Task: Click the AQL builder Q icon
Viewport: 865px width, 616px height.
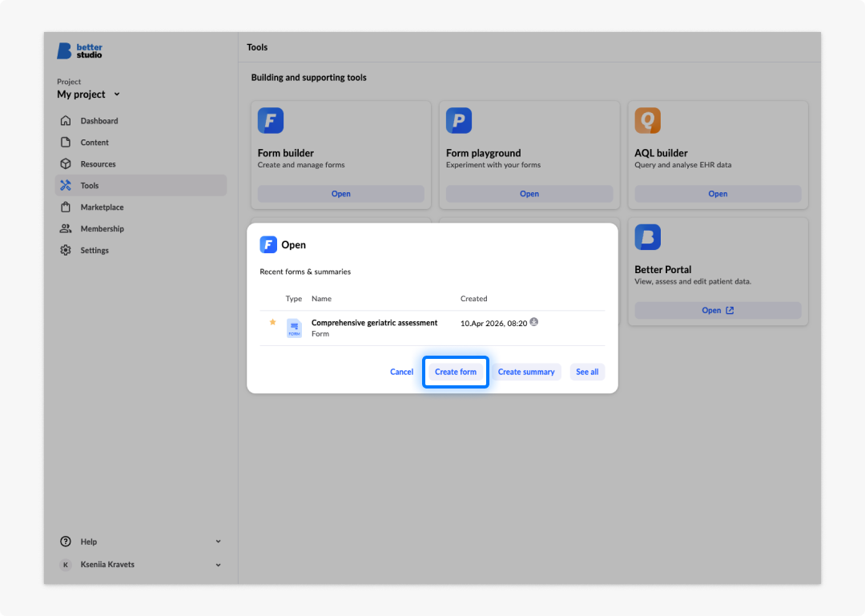Action: 647,120
